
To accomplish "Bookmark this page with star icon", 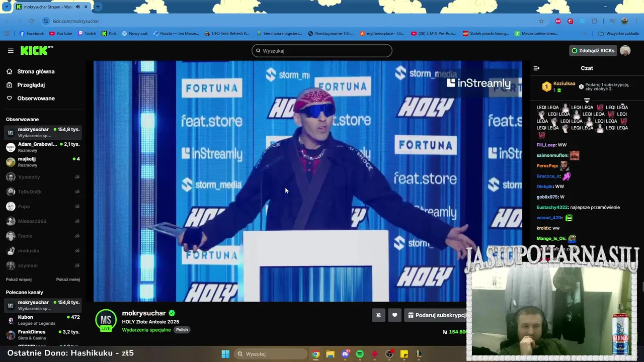I will (541, 21).
